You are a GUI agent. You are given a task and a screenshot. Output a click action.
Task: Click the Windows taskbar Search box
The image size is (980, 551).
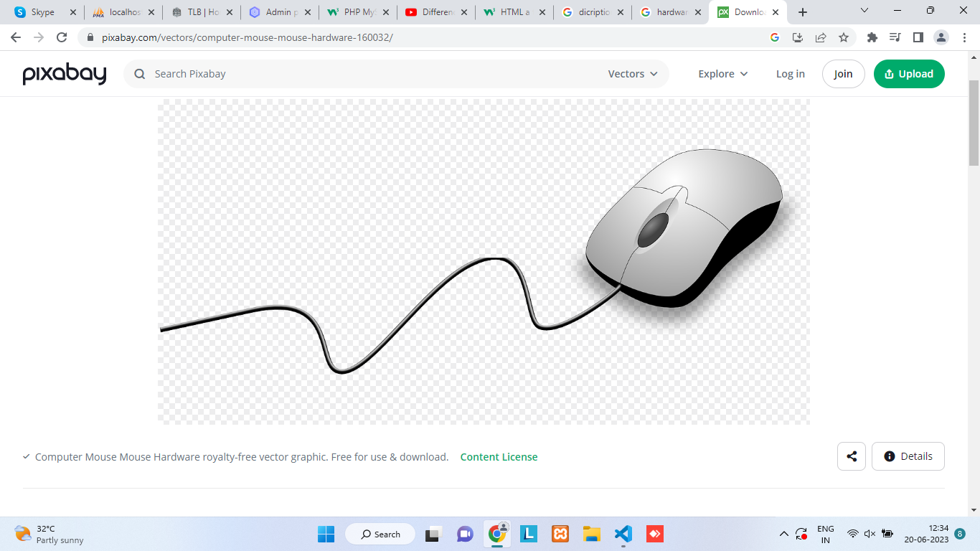[380, 534]
